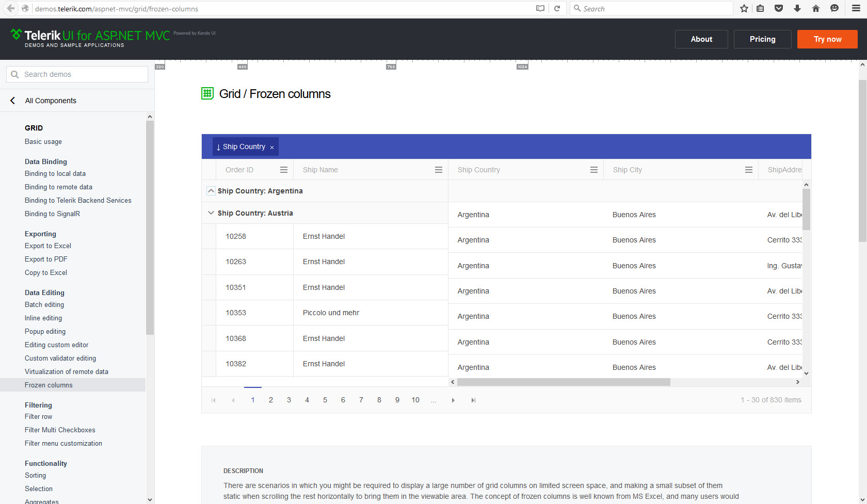Go to the next grid page arrow
The height and width of the screenshot is (504, 867).
[x=453, y=400]
